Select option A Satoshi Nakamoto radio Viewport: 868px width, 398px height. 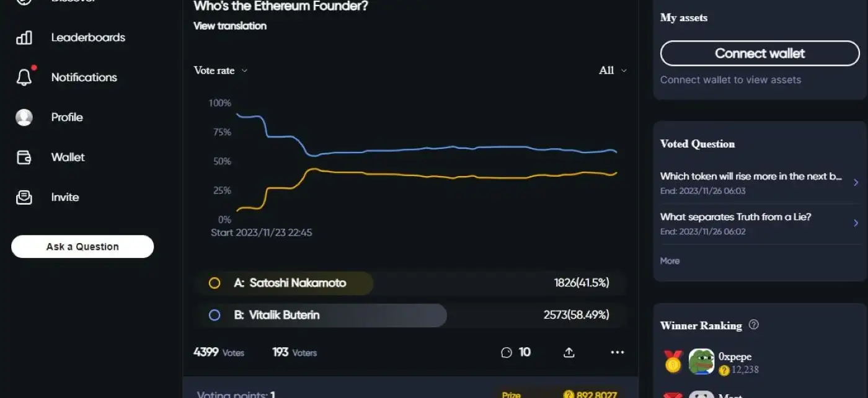click(215, 283)
